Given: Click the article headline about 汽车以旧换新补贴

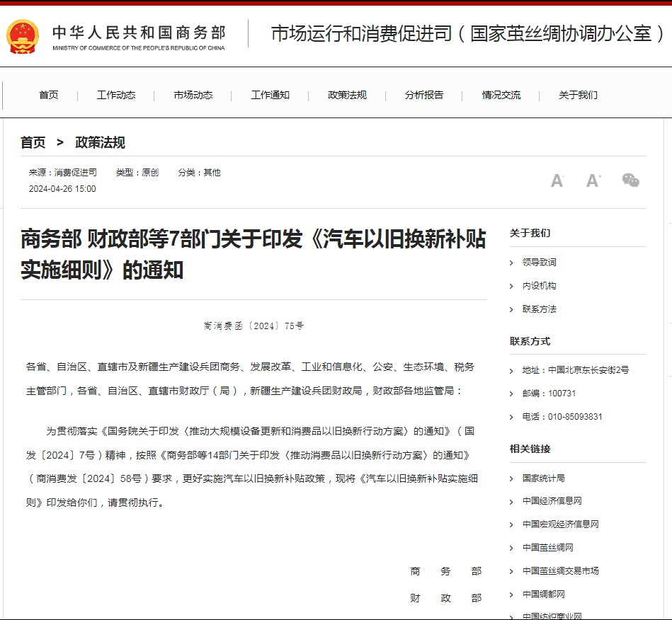Looking at the screenshot, I should [254, 254].
